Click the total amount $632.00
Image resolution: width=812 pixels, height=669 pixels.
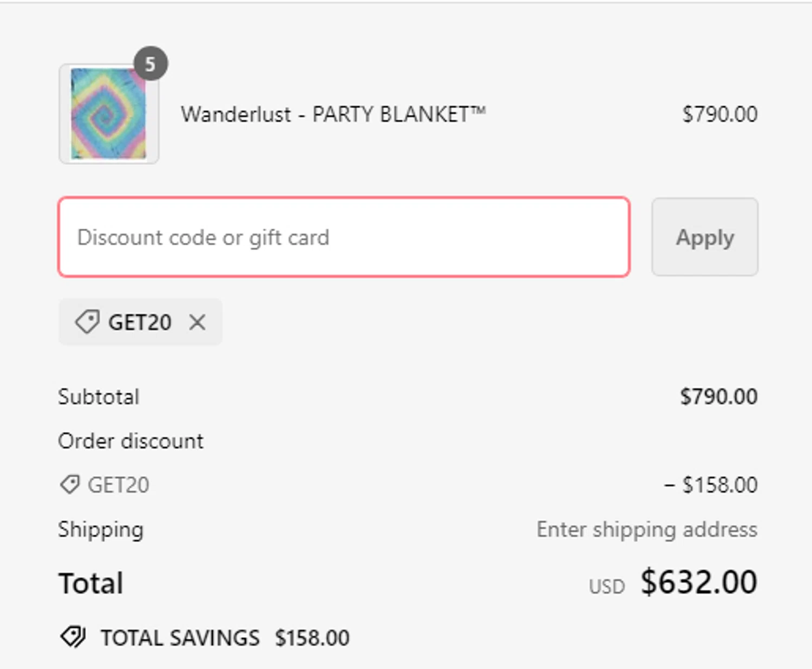[698, 582]
